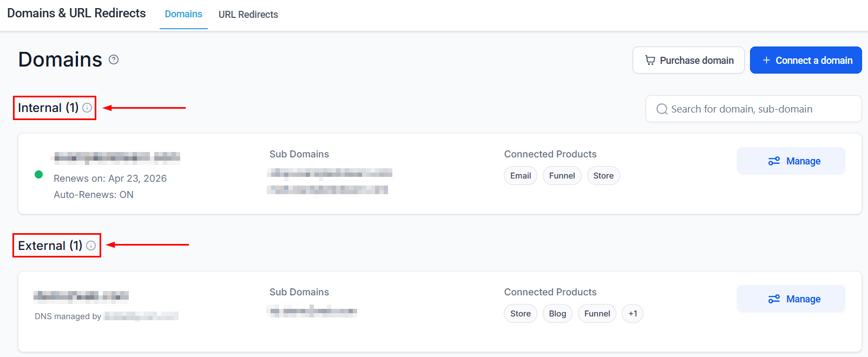Focus the Search for domain, sub-domain field
The width and height of the screenshot is (868, 357).
pyautogui.click(x=754, y=109)
